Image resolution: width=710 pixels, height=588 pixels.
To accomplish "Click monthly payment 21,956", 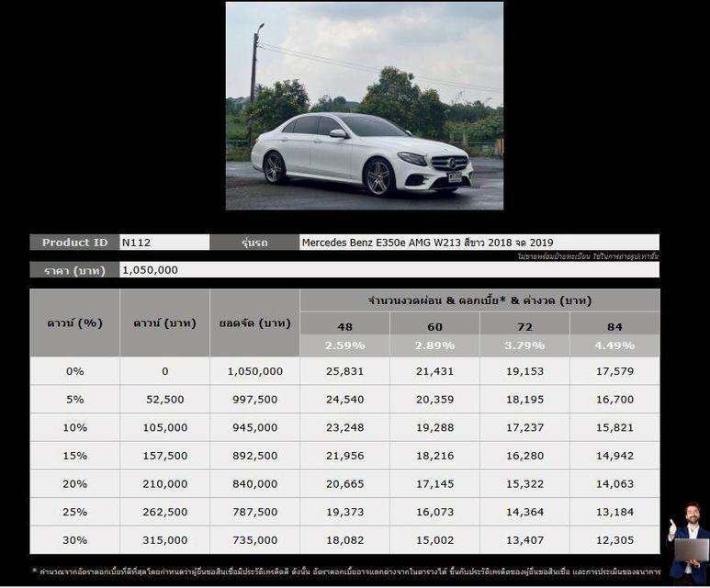I will [x=344, y=456].
